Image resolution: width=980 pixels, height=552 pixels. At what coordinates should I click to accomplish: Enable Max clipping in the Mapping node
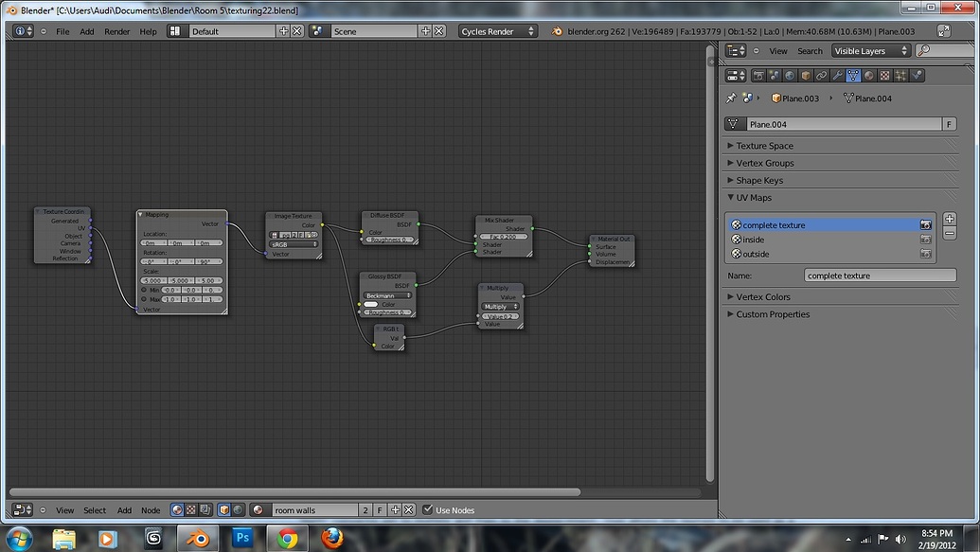coord(144,299)
